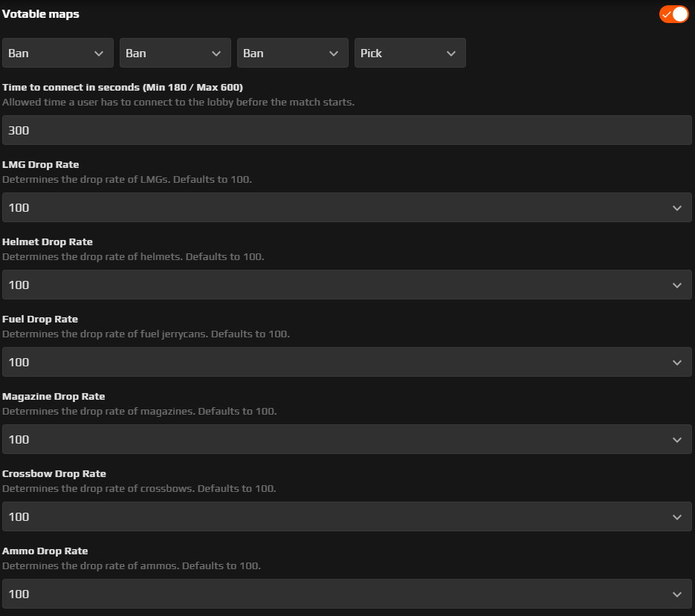Click chevron icon in first Ban dropdown
Viewport: 695px width, 616px height.
tap(99, 54)
